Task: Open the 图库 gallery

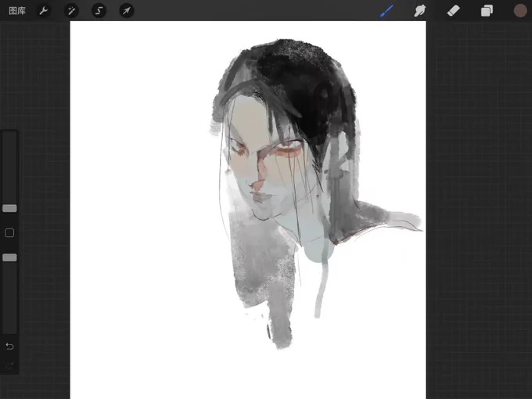Action: pos(17,11)
